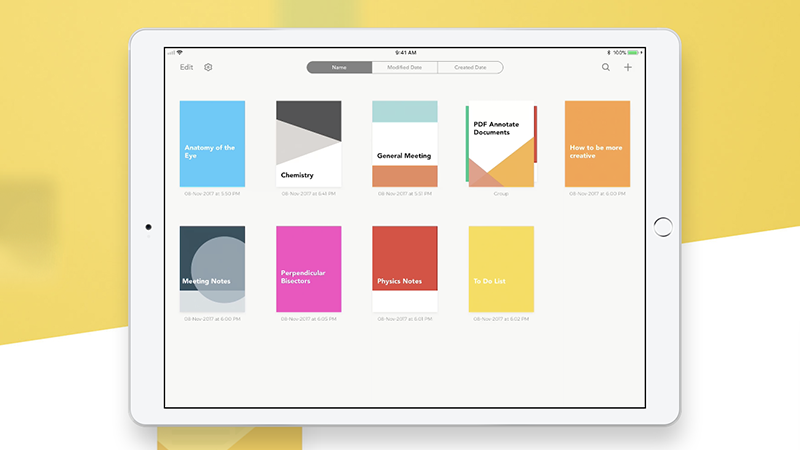Open the Physics Notes notebook

[x=405, y=269]
